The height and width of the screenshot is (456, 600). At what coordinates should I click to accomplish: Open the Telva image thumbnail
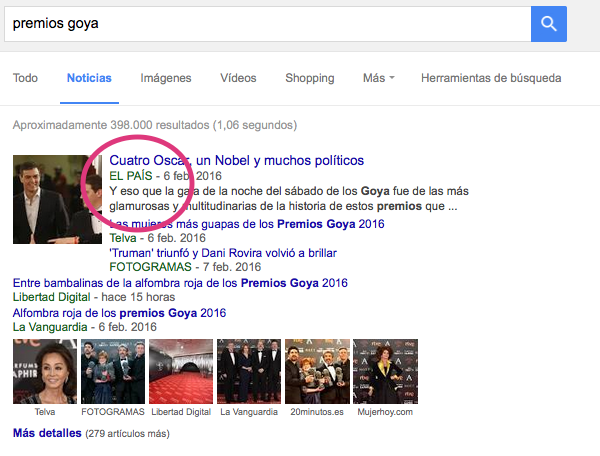tap(45, 371)
